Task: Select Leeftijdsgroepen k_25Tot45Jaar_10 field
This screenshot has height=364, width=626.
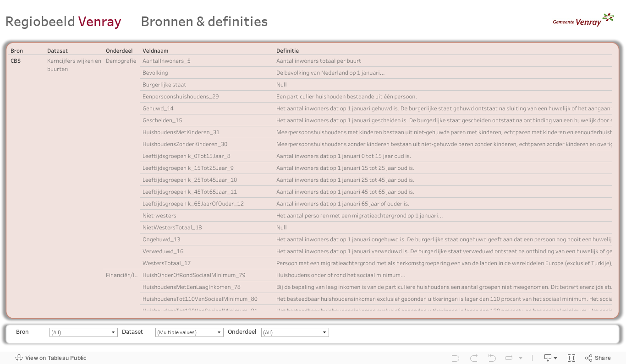Action: 190,180
